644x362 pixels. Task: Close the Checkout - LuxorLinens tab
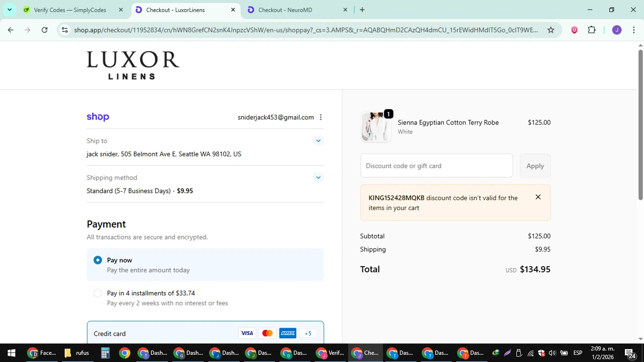(233, 9)
